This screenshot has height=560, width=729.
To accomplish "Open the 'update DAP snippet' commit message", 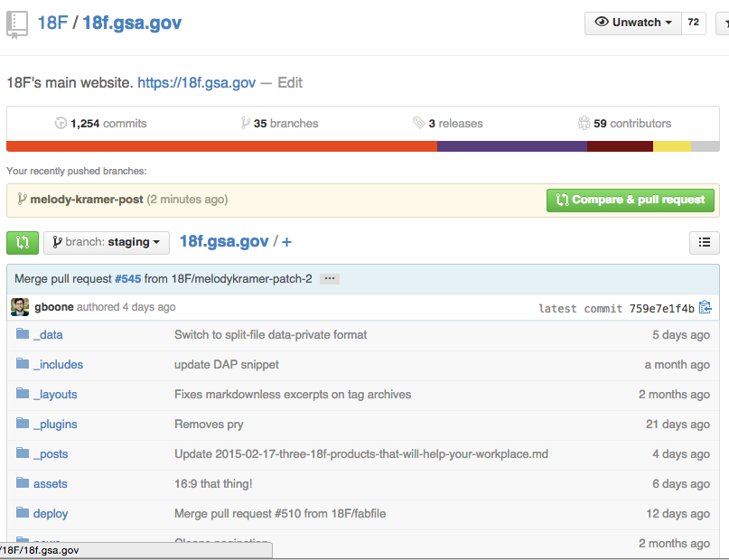I will (227, 365).
